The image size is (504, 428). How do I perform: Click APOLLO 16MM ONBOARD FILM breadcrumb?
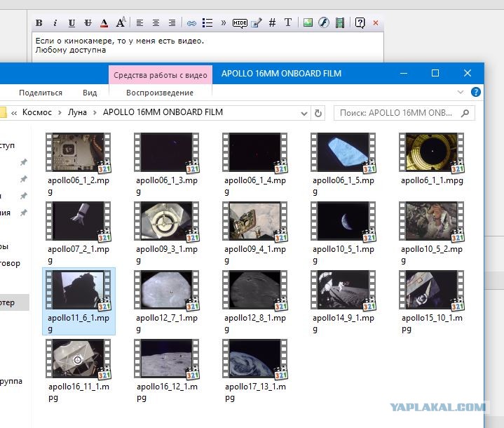coord(163,112)
